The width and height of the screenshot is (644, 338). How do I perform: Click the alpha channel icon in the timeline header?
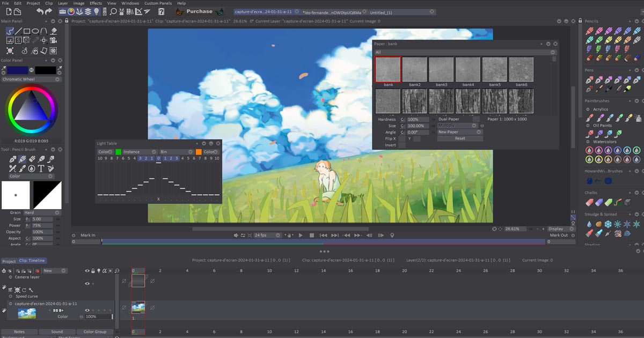105,270
